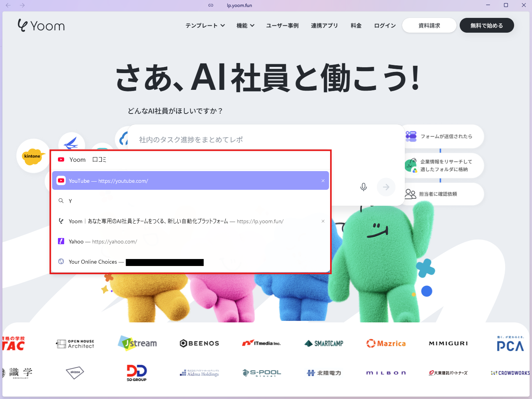
Task: Click the MILBON company logo
Action: (386, 373)
